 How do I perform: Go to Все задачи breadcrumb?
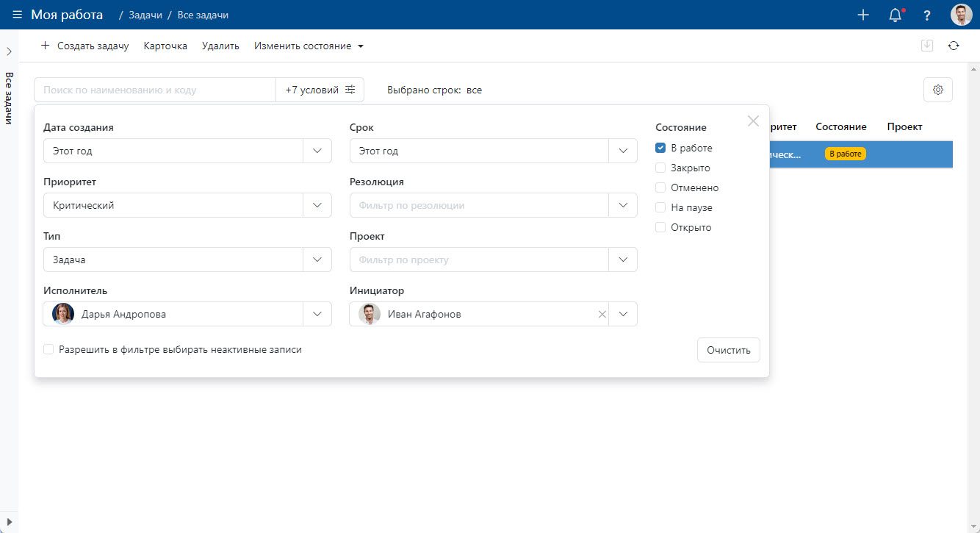click(x=202, y=15)
